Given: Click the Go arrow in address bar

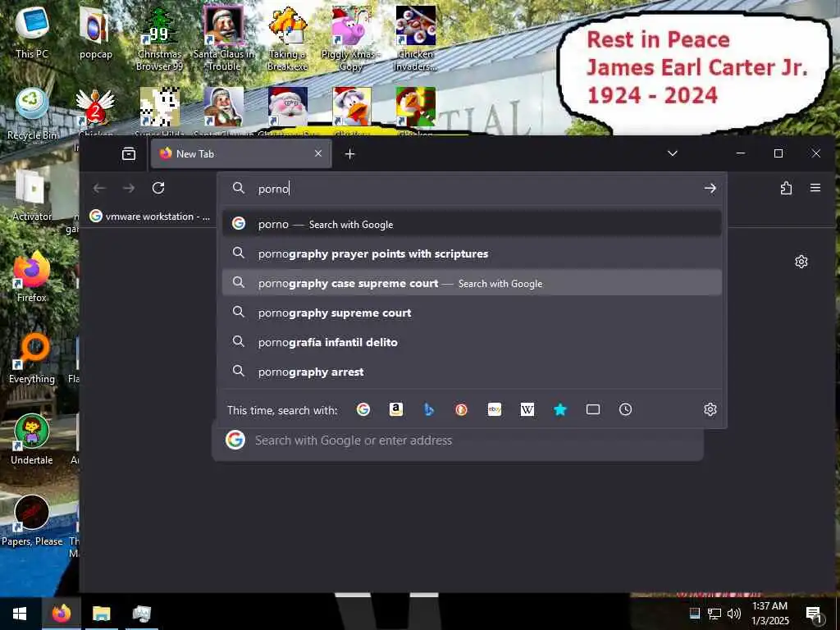Looking at the screenshot, I should (x=710, y=189).
